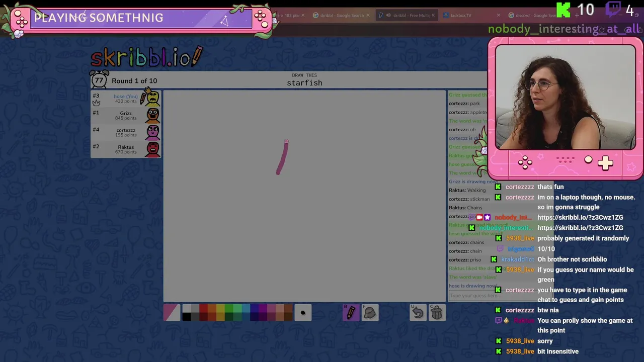Click the current color preview box
The width and height of the screenshot is (644, 362).
(x=172, y=313)
